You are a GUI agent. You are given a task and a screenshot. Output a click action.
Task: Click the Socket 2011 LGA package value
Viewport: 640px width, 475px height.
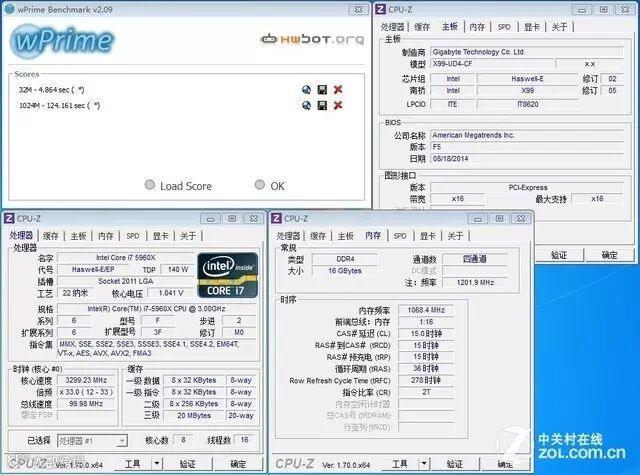click(125, 281)
